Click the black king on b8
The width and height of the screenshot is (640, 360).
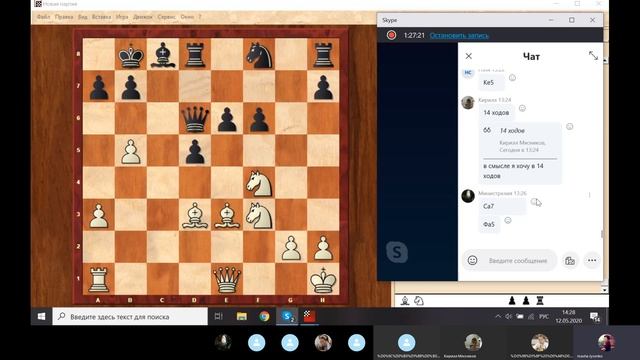pos(131,55)
